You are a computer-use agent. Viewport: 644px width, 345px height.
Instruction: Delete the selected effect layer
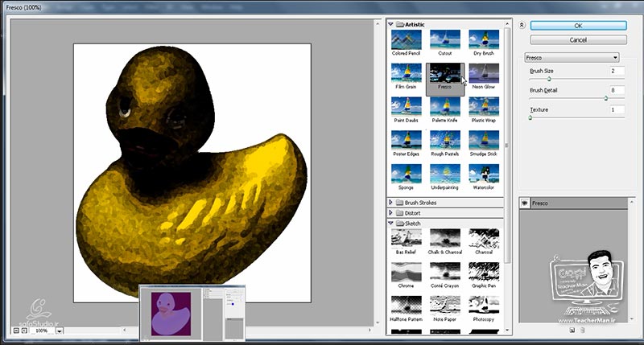tap(582, 331)
